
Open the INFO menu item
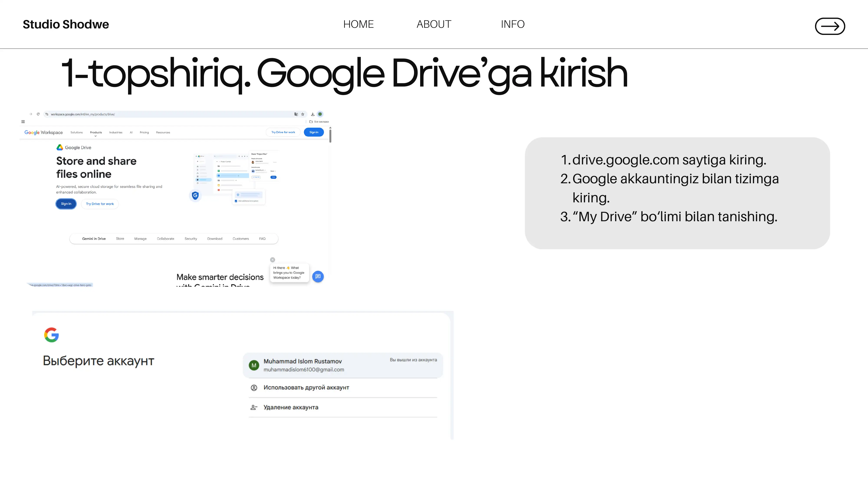tap(513, 24)
